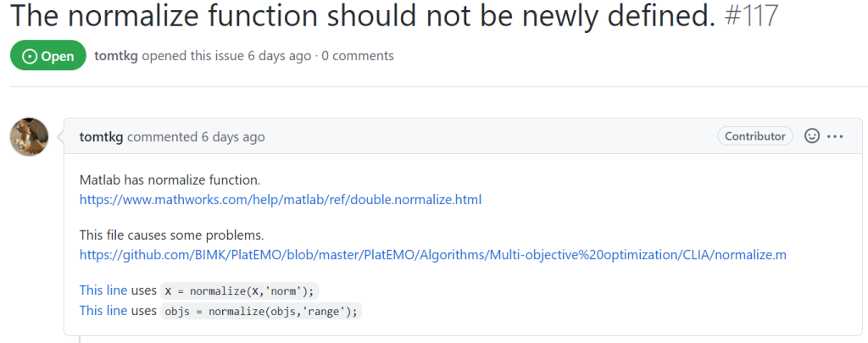Viewport: 868px width, 343px height.
Task: Click the issue number #117
Action: (x=751, y=16)
